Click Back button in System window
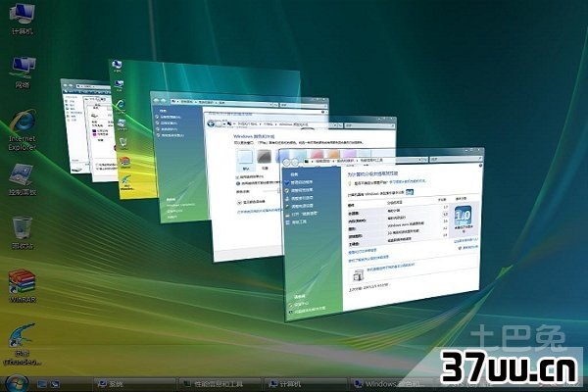 157,101
